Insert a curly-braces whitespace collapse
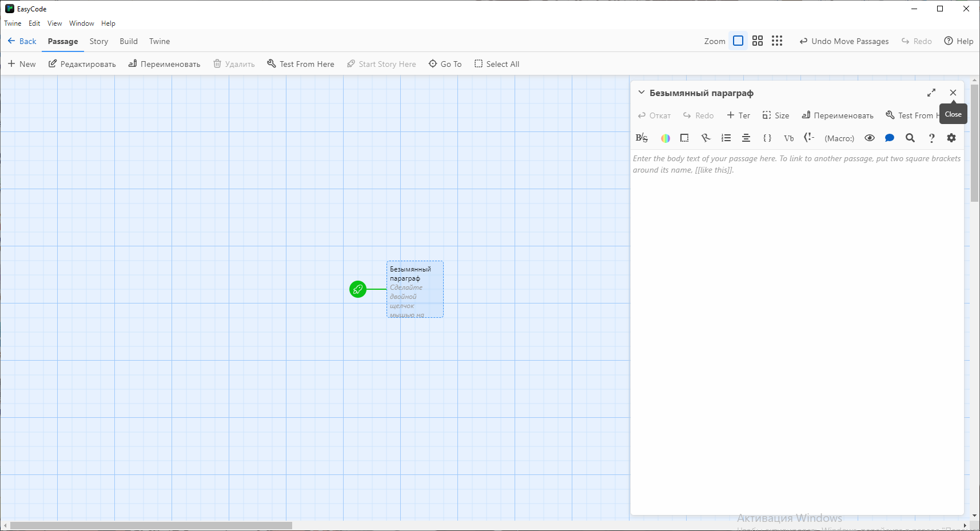This screenshot has height=531, width=980. point(767,138)
